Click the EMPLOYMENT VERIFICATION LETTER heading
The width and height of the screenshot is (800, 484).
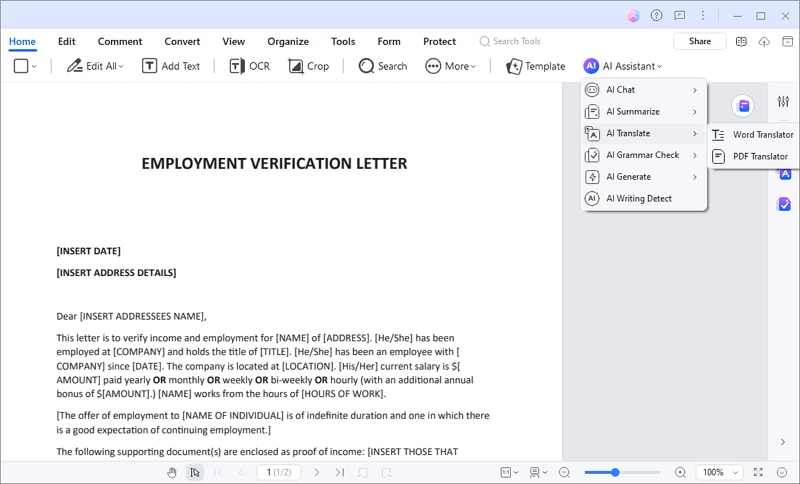coord(274,164)
